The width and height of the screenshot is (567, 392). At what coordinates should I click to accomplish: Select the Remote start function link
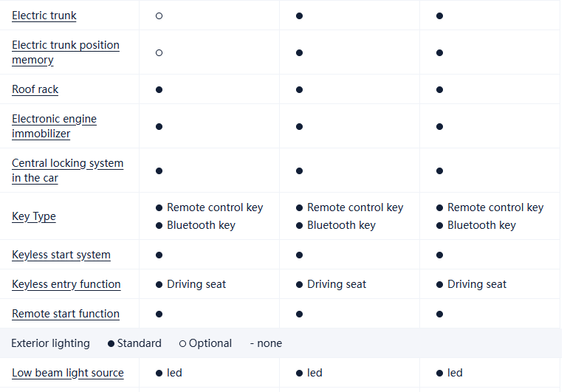point(66,314)
